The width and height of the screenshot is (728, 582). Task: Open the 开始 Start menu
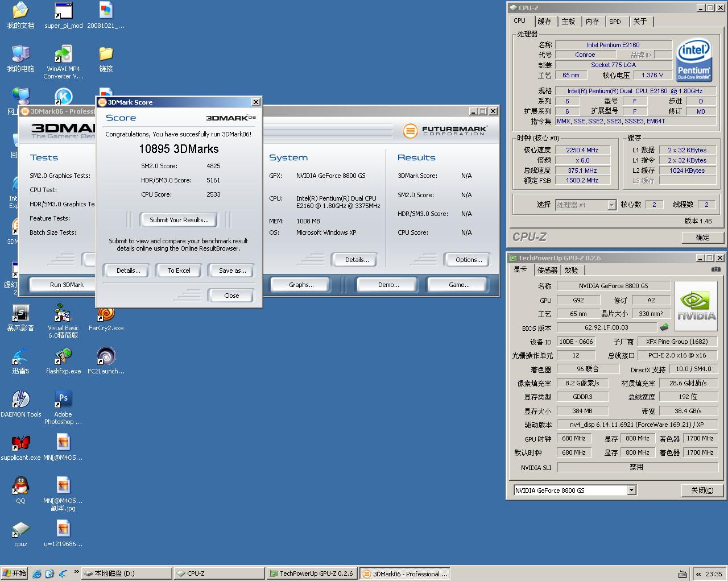point(14,573)
